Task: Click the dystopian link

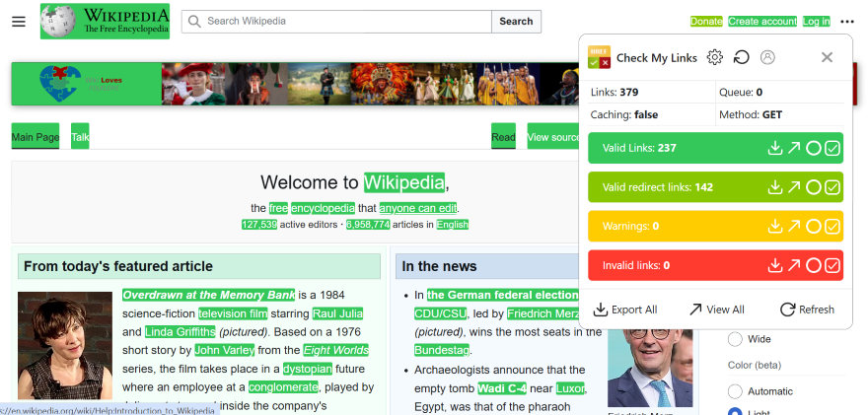Action: coord(308,369)
